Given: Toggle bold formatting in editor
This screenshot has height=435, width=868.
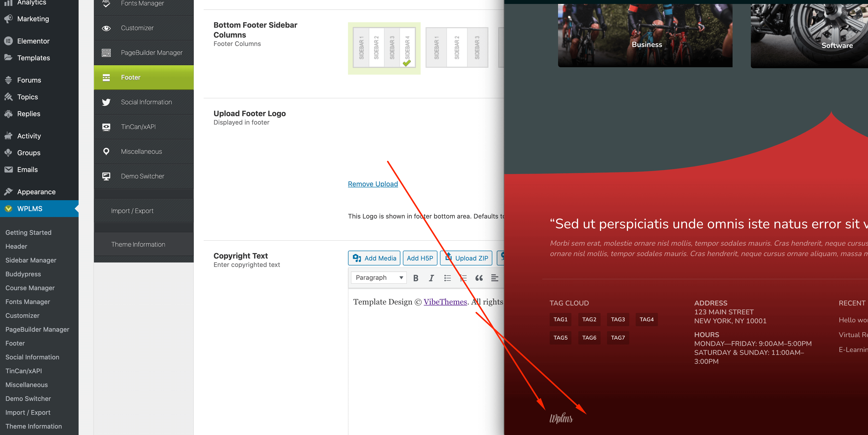Looking at the screenshot, I should [416, 278].
